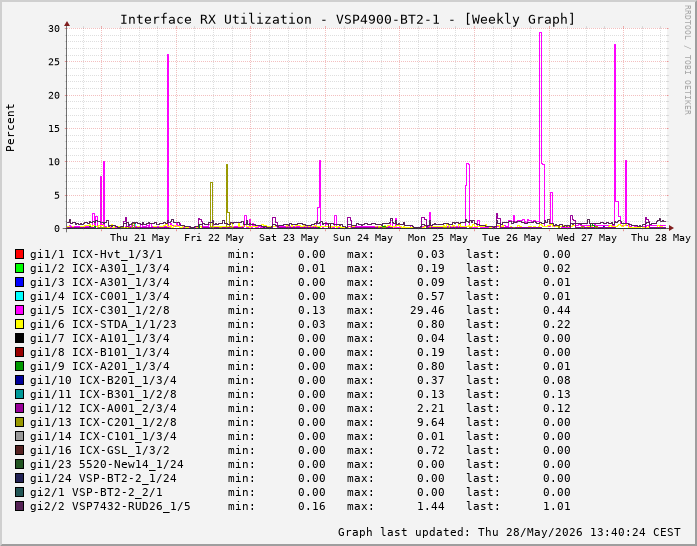Click the dark red swatch for gi1/8 ICX-B101_1/3/4

click(19, 352)
